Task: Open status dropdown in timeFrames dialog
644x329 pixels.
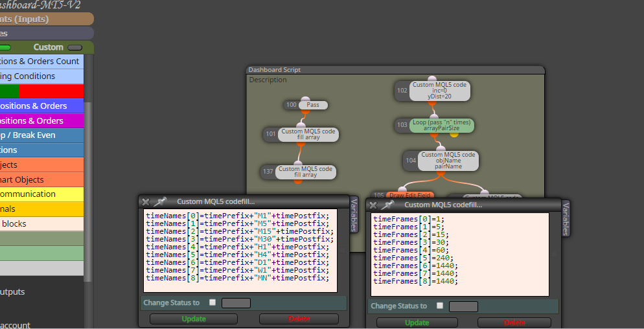Action: [463, 306]
